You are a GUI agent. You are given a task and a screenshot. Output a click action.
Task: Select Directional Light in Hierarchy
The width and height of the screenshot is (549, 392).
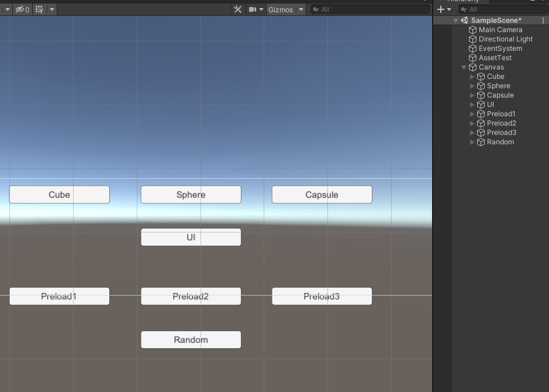pyautogui.click(x=506, y=39)
